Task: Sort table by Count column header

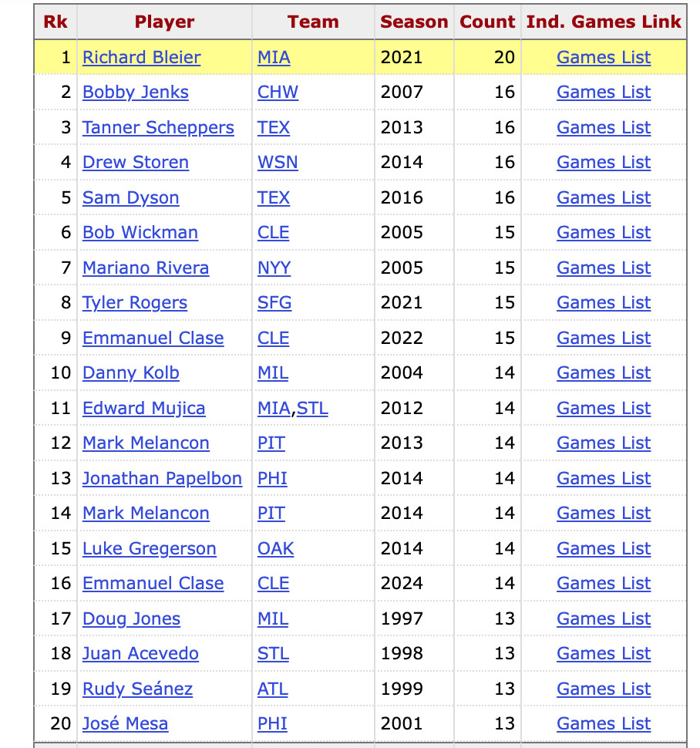Action: [x=487, y=22]
